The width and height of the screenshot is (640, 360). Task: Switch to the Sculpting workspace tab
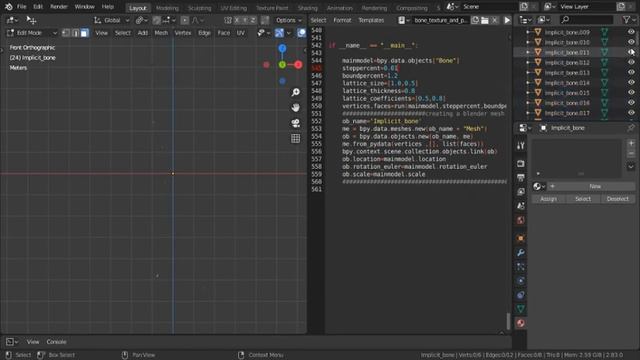200,8
